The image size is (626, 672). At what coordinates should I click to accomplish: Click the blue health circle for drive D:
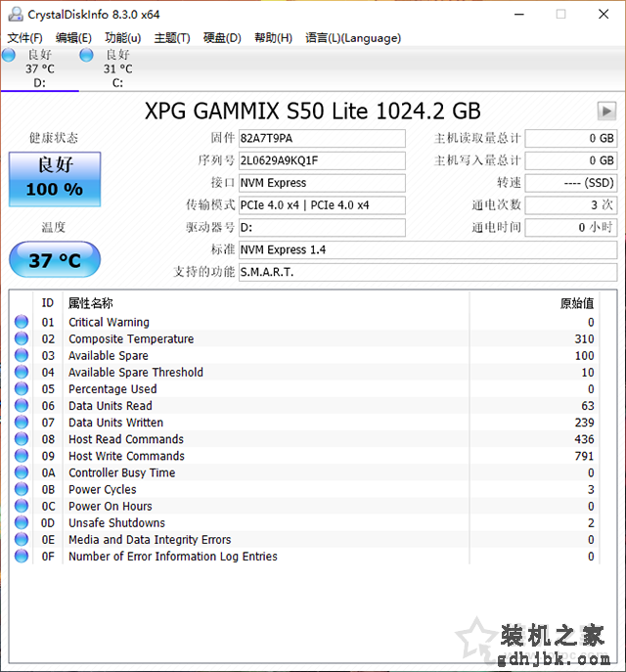9,56
